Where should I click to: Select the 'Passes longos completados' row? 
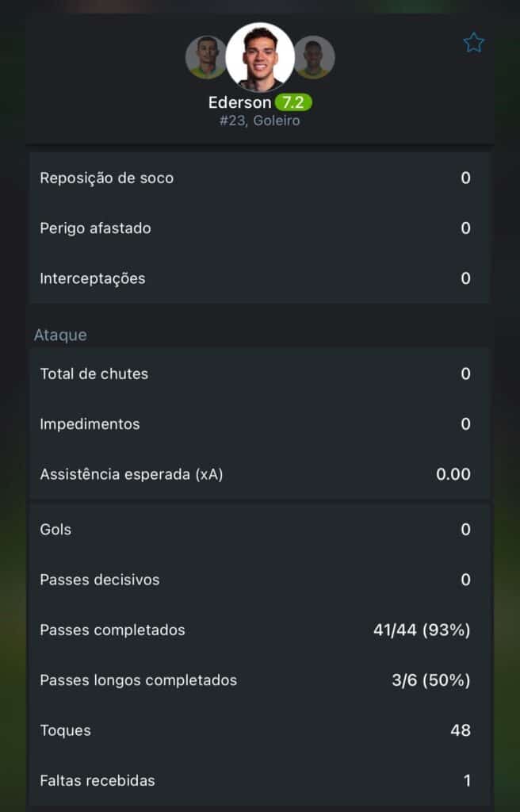click(x=260, y=680)
